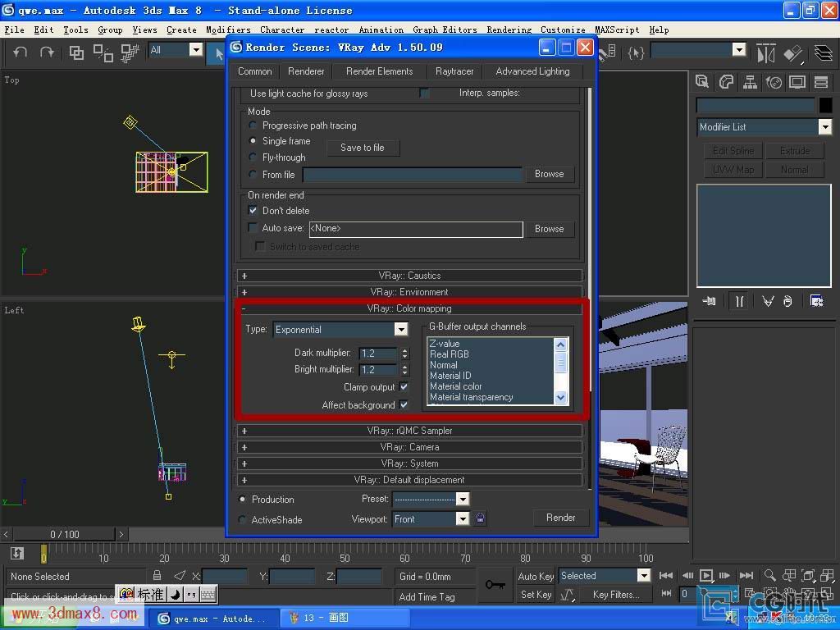Open the Rendering menu

tap(509, 30)
